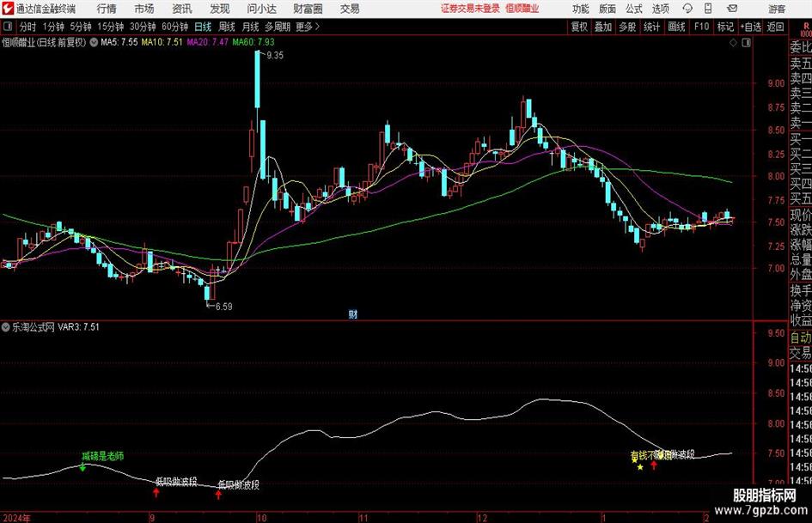The image size is (812, 523).
Task: Click the 标记 mark button
Action: (725, 27)
